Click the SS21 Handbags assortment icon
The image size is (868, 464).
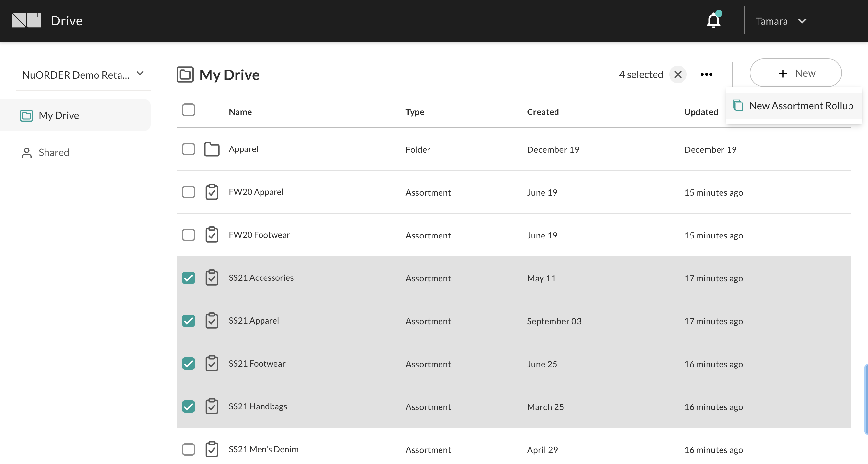click(211, 406)
